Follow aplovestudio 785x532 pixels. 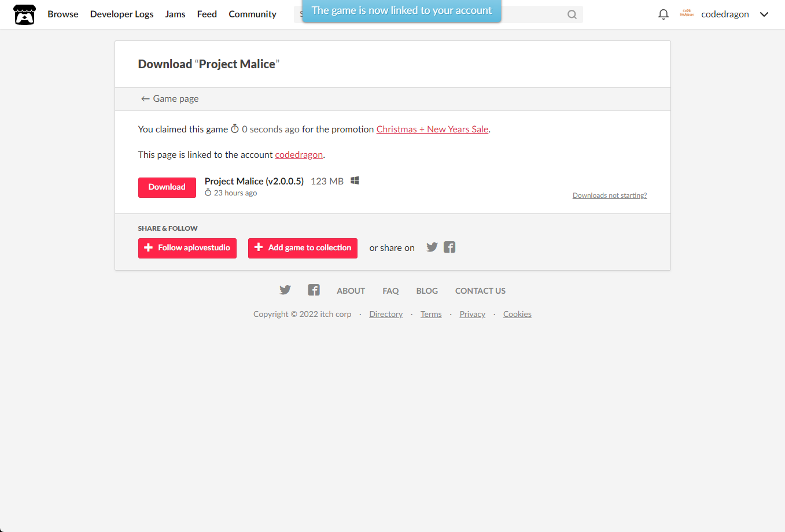point(187,248)
